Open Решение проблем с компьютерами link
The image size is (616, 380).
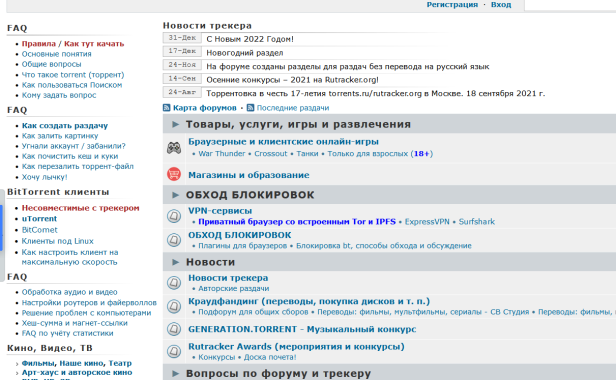[86, 313]
